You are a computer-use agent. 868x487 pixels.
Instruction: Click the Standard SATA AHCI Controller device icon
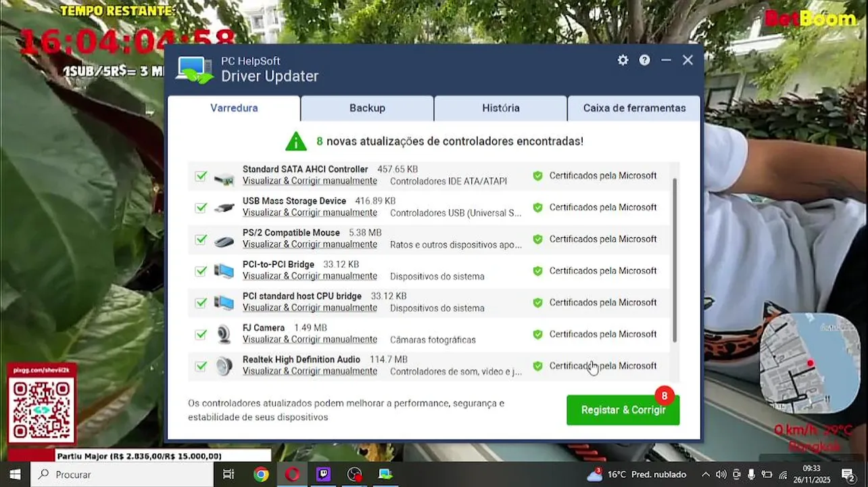(224, 179)
